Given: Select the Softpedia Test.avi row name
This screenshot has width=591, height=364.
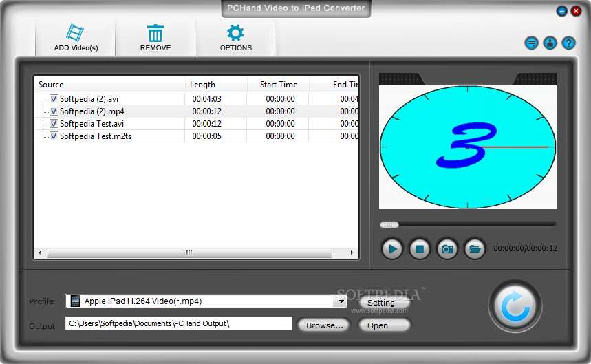Looking at the screenshot, I should pyautogui.click(x=92, y=124).
